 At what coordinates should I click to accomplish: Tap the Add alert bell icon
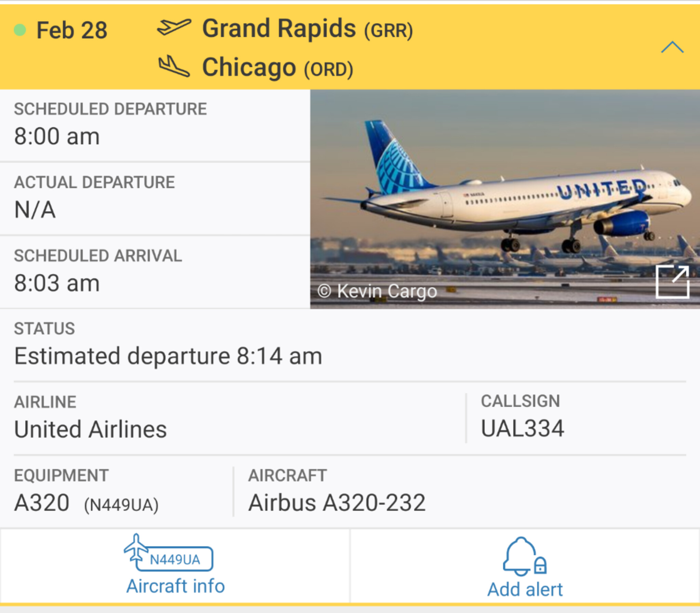pos(525,557)
